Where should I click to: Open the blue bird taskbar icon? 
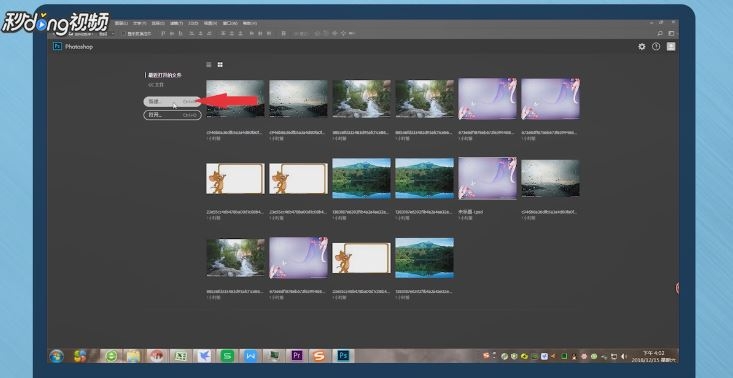coord(204,356)
